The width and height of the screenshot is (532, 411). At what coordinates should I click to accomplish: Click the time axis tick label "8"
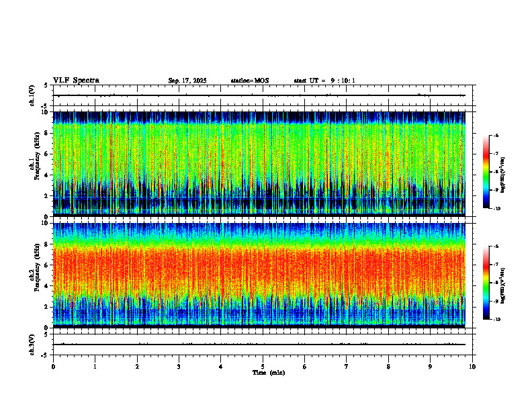(388, 367)
